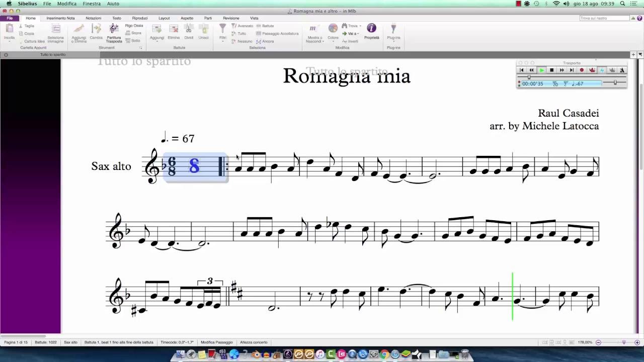
Task: Toggle the metronome click button in Transport
Action: (622, 70)
